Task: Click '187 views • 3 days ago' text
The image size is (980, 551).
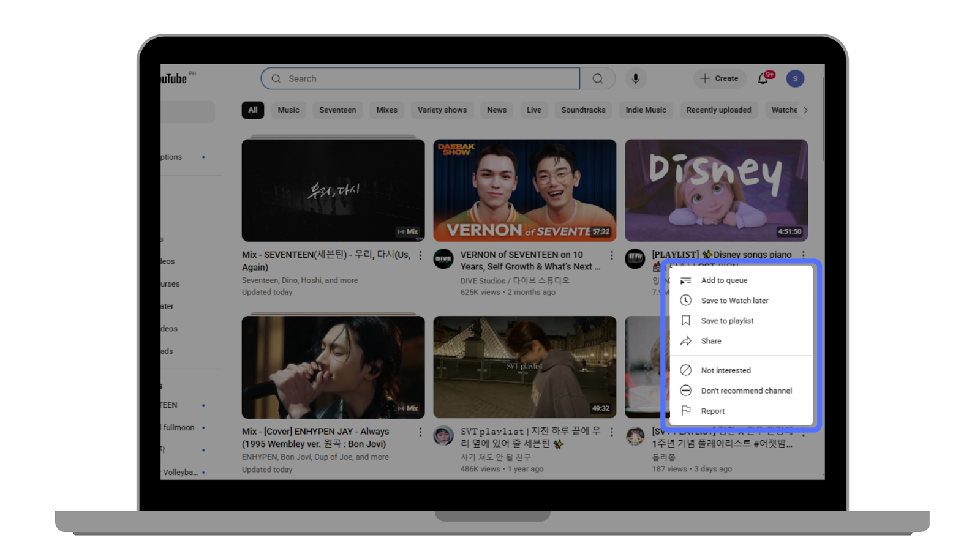Action: [x=692, y=469]
